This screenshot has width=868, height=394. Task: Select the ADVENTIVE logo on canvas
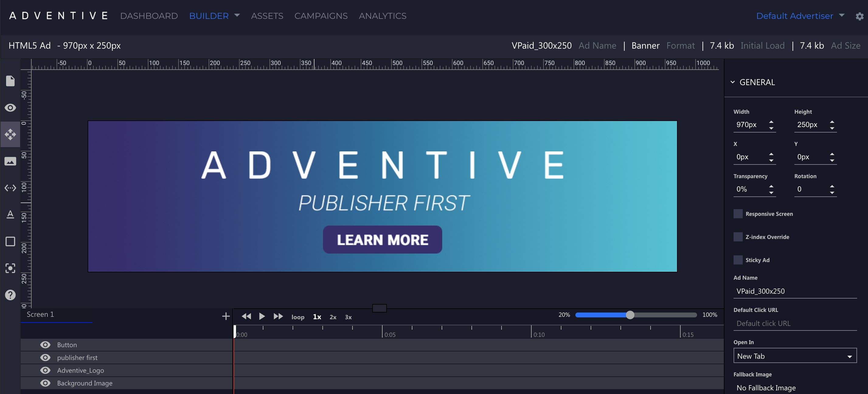pos(382,165)
